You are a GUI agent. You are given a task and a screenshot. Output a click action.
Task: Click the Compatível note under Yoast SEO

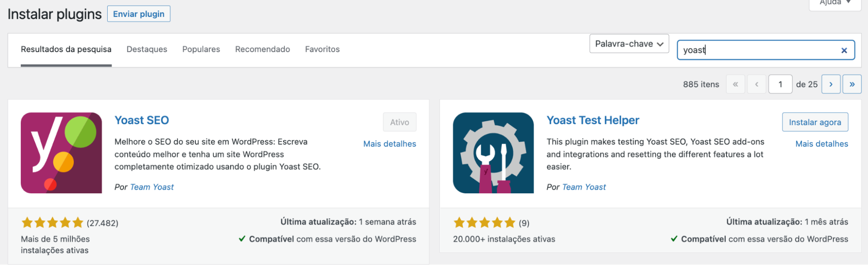click(x=327, y=239)
